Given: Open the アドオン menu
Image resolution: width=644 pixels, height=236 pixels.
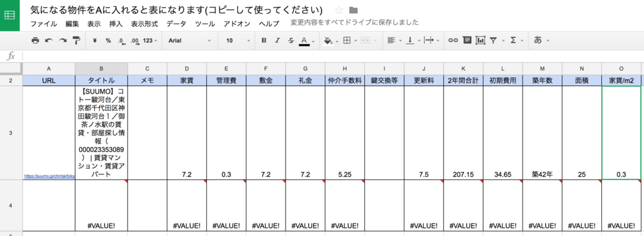Looking at the screenshot, I should 236,24.
